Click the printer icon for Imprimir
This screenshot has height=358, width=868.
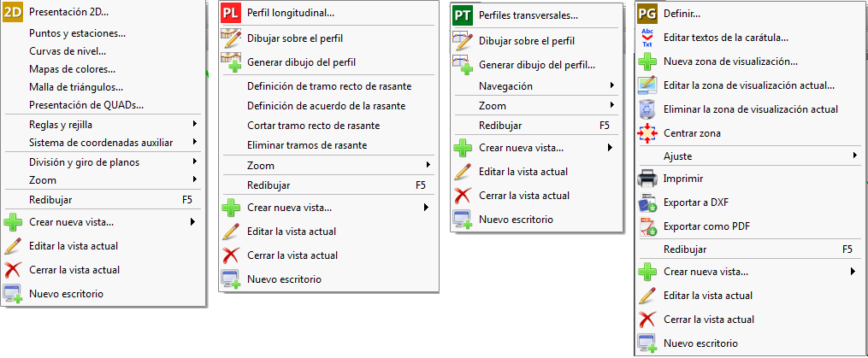pos(648,179)
